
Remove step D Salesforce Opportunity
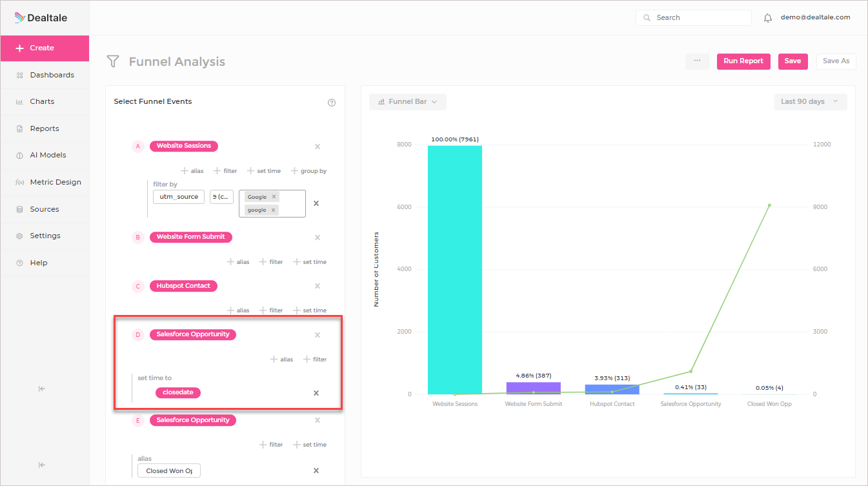point(318,335)
